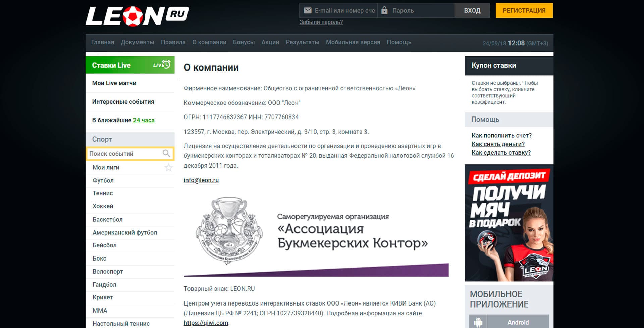Click the clock showing 12:08
This screenshot has width=644, height=328.
coord(516,43)
